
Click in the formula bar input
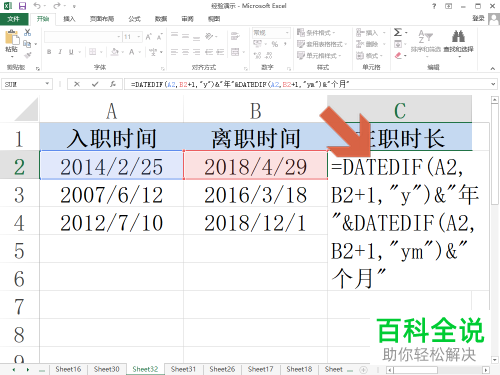click(307, 84)
